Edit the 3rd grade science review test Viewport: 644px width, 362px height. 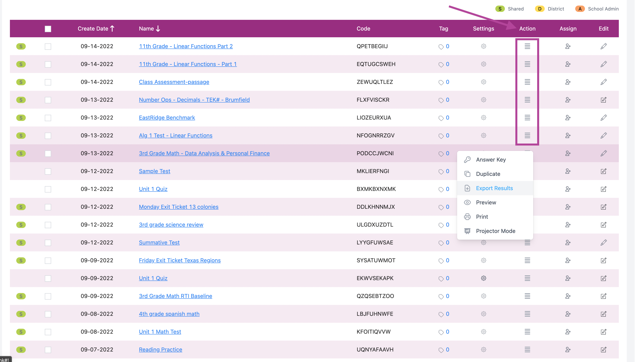(x=604, y=225)
